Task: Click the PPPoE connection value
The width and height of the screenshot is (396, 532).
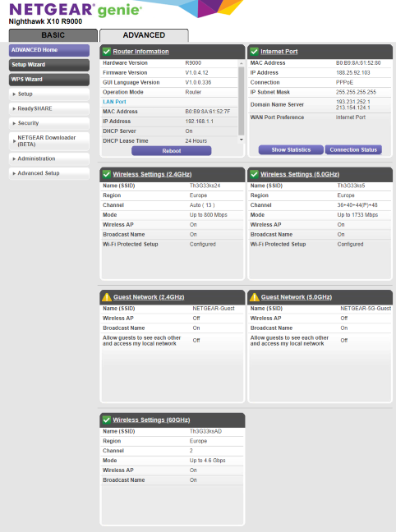Action: [344, 82]
